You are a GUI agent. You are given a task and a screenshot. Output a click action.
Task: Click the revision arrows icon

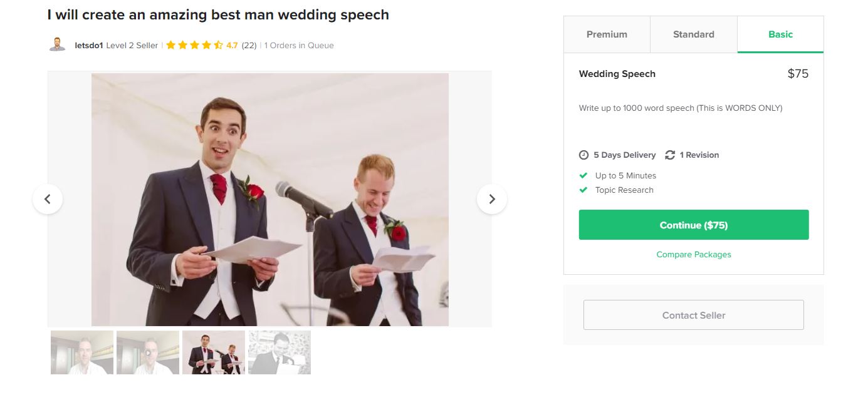pos(670,155)
